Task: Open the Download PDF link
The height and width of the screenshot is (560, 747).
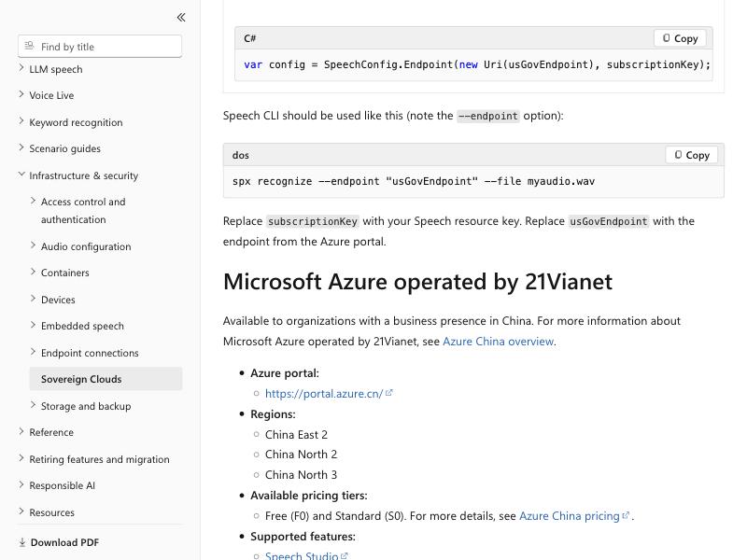Action: [64, 542]
